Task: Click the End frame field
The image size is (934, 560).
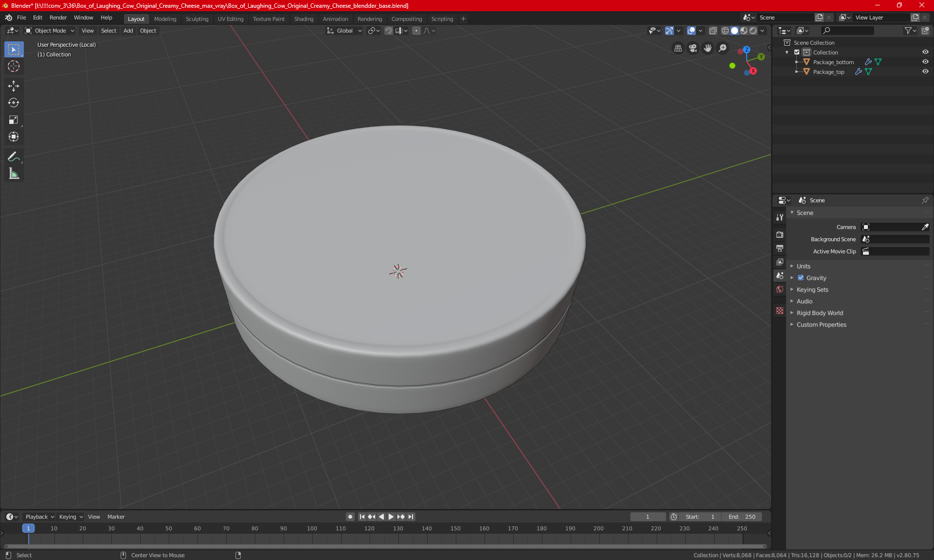Action: coord(742,517)
